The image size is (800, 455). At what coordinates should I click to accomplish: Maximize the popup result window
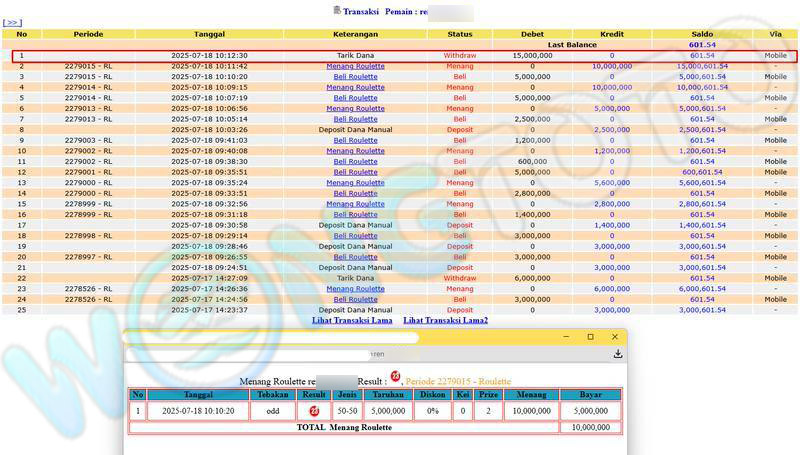[590, 337]
